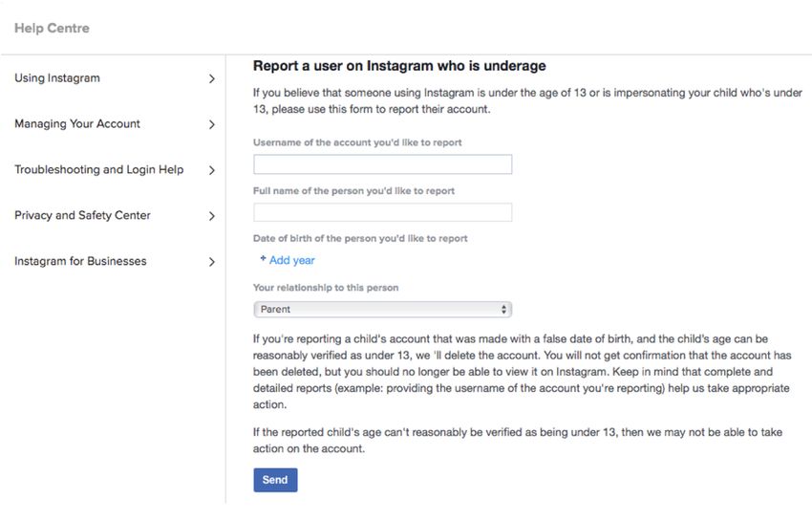The width and height of the screenshot is (812, 521).
Task: Click the Report a user page heading
Action: [399, 66]
